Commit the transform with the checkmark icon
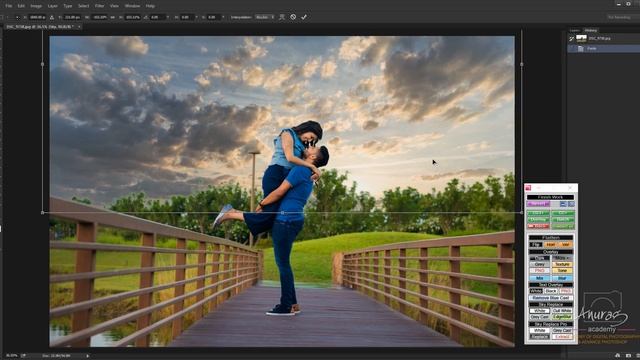Viewport: 640px width, 360px height. (304, 17)
